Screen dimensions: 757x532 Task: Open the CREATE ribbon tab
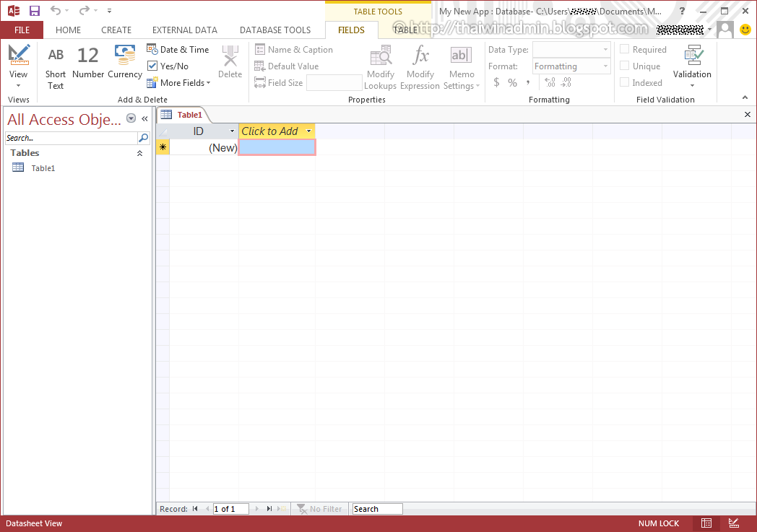pyautogui.click(x=116, y=30)
